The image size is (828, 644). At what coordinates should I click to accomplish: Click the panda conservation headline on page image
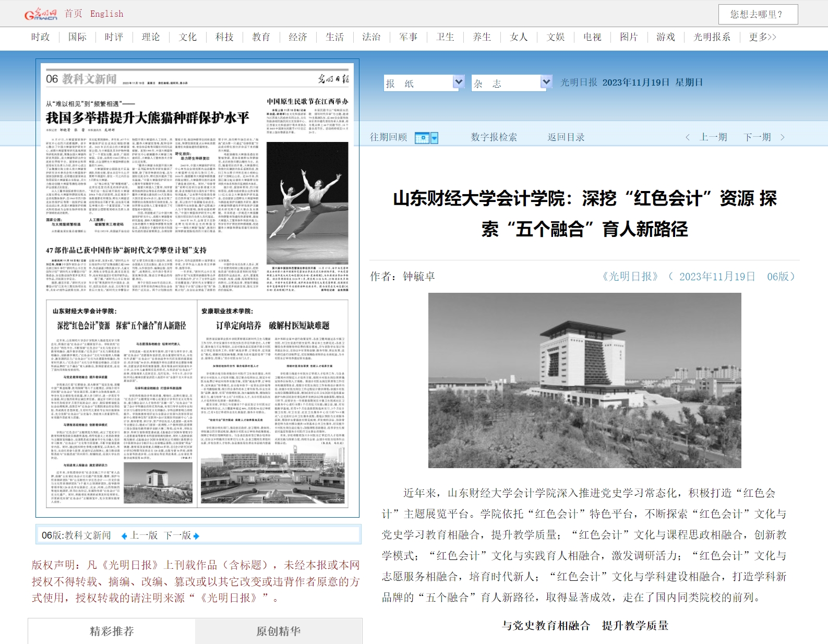[148, 117]
